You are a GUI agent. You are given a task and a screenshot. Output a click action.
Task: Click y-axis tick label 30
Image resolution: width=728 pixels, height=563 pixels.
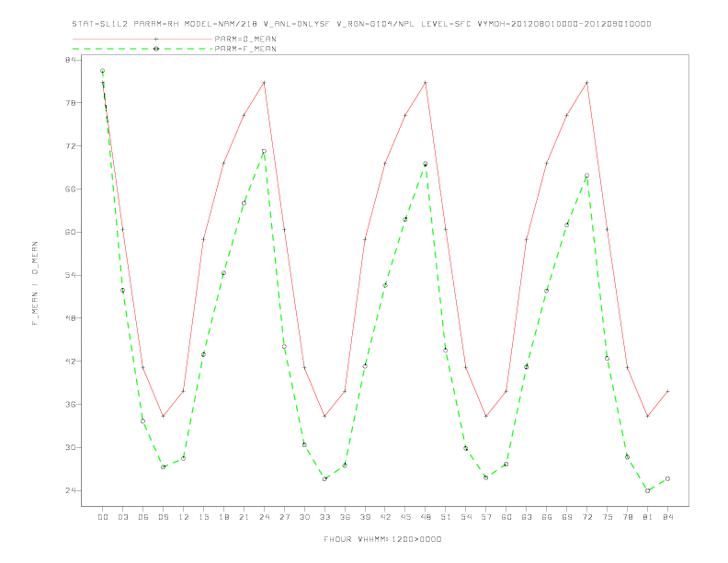click(x=70, y=447)
